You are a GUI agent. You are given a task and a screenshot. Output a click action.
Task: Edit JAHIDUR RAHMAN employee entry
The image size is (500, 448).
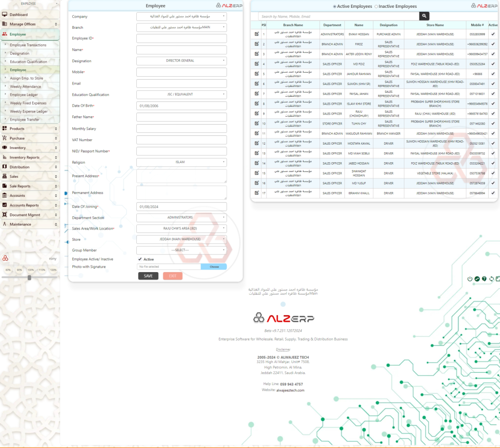tap(256, 73)
